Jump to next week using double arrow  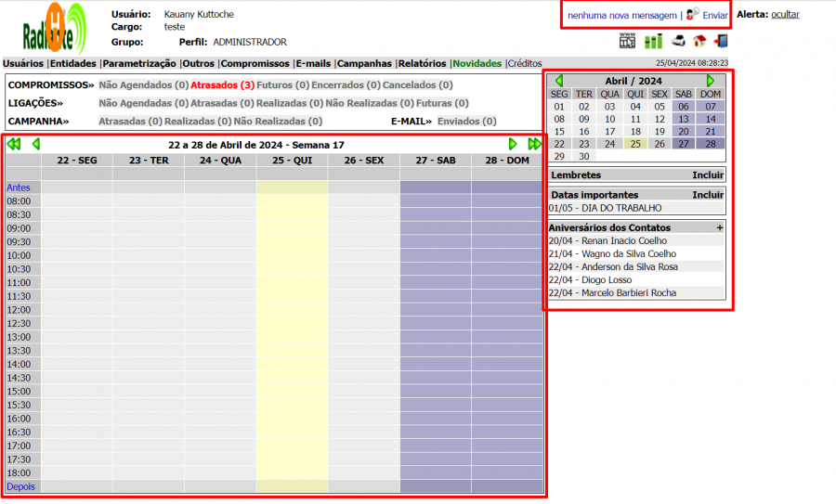(x=534, y=144)
